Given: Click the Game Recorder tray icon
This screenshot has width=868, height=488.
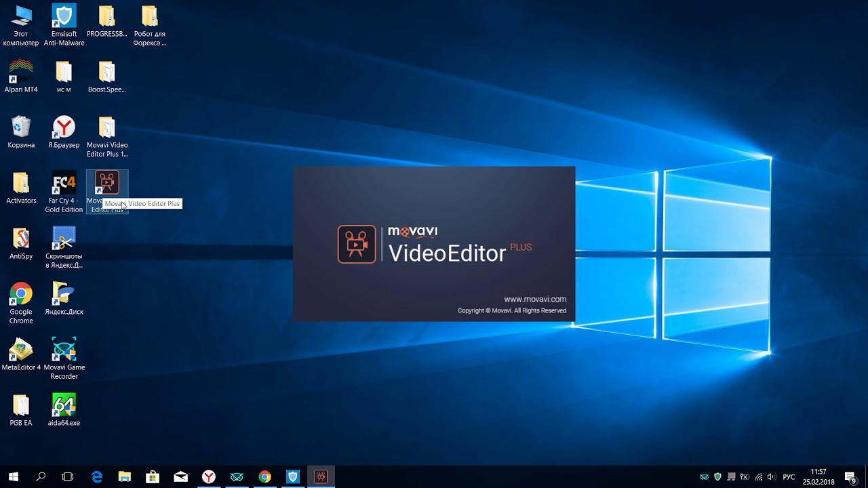Looking at the screenshot, I should point(704,477).
